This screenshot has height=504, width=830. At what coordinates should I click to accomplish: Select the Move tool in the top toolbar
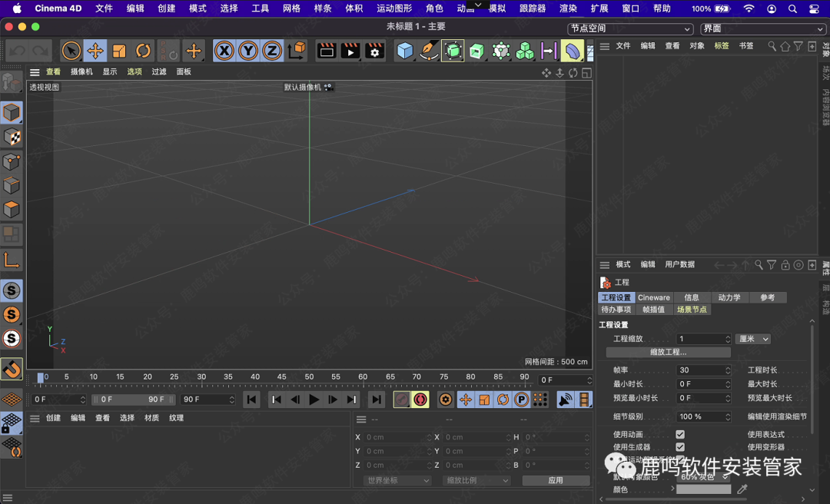point(95,51)
